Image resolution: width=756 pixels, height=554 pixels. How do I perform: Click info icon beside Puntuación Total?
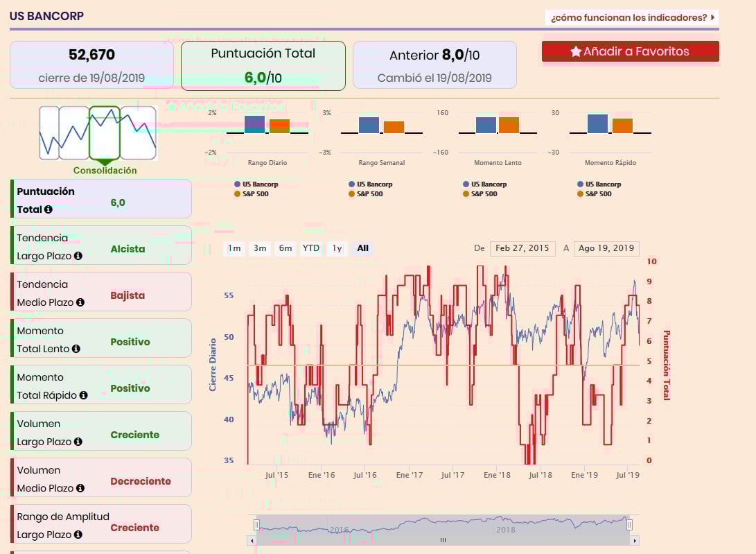click(x=49, y=209)
